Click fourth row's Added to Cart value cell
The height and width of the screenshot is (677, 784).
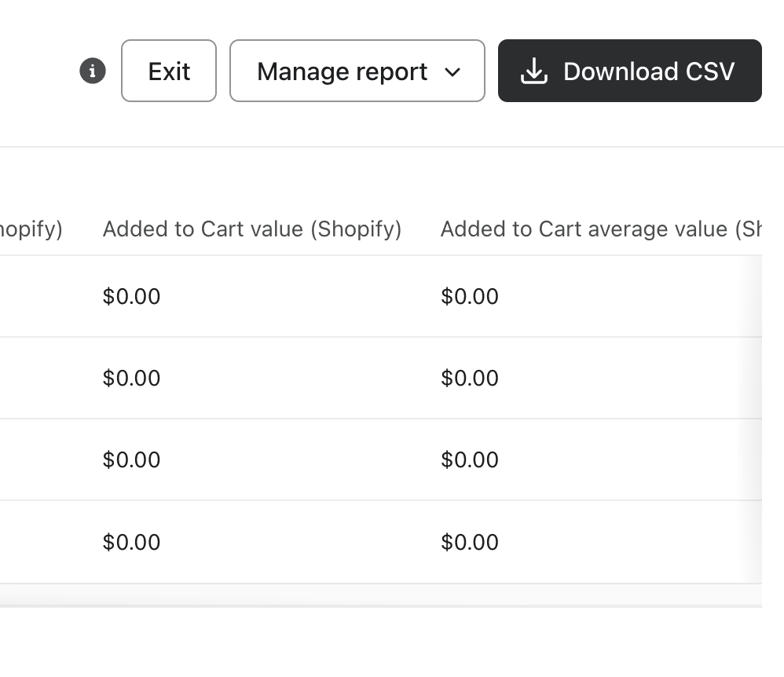pos(131,543)
